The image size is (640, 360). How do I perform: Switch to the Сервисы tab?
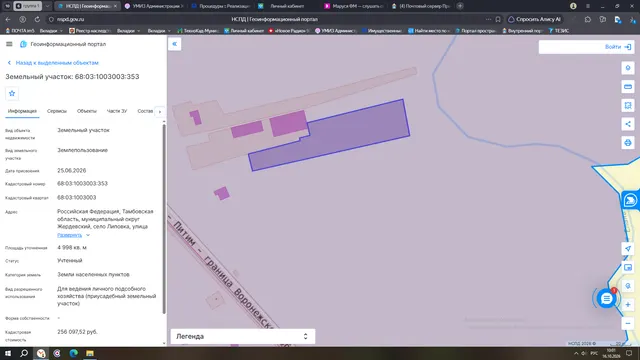click(57, 111)
